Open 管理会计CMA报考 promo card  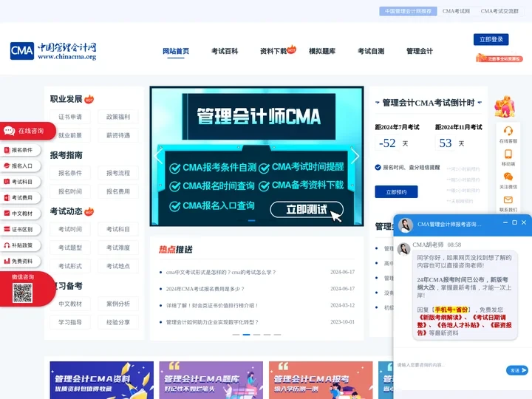coord(321,380)
